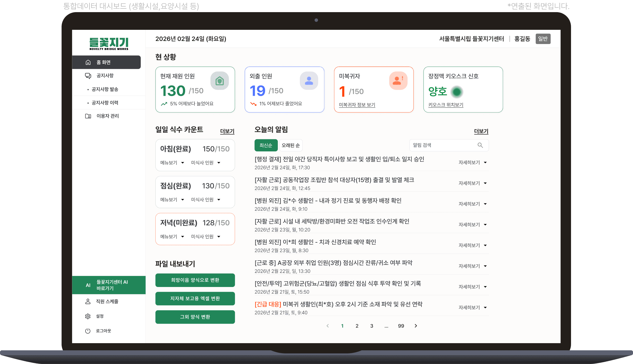
Task: Click the 알림 검색 input field
Action: tap(443, 145)
